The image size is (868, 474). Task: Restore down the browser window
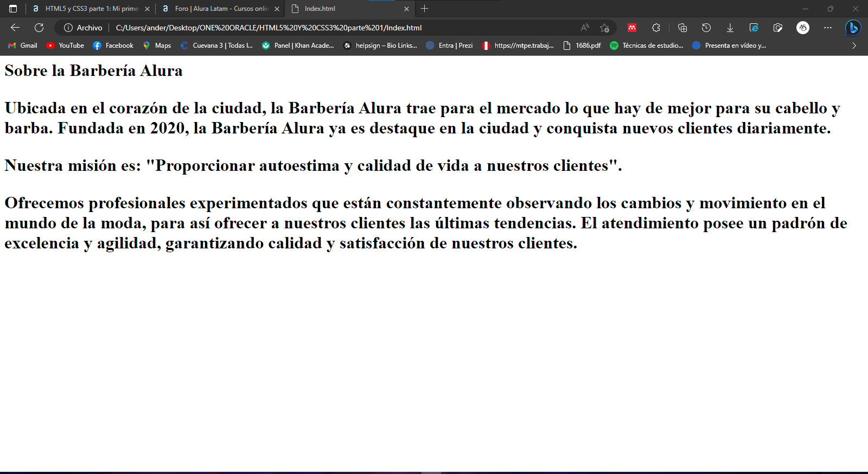(830, 9)
